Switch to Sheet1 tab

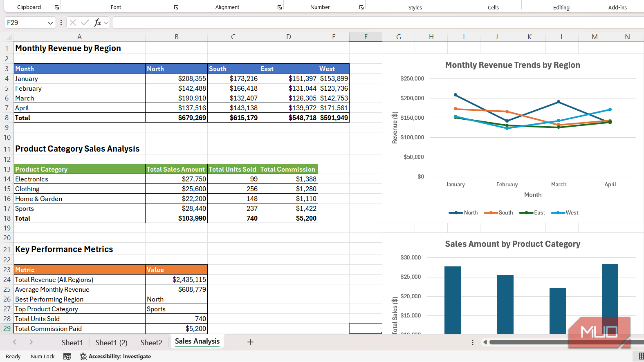tap(72, 342)
